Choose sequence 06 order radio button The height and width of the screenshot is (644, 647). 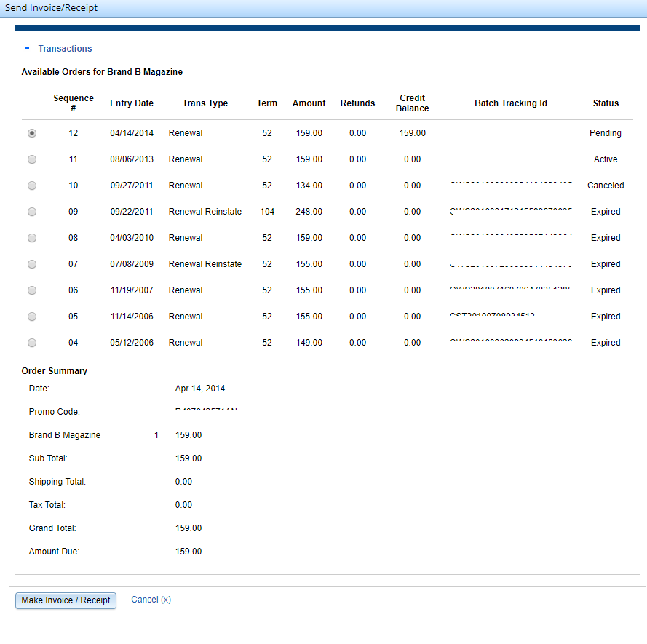[x=31, y=290]
